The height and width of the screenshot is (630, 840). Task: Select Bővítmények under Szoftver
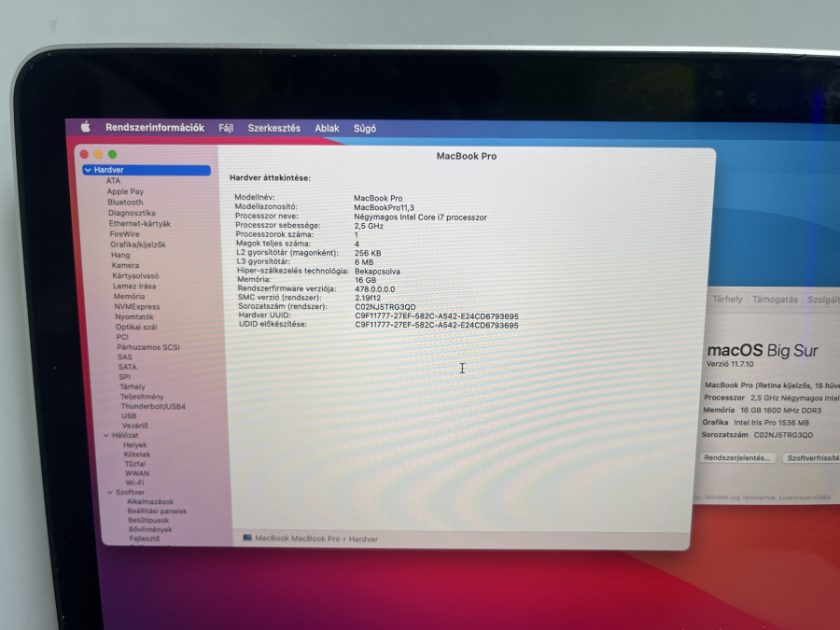[150, 529]
